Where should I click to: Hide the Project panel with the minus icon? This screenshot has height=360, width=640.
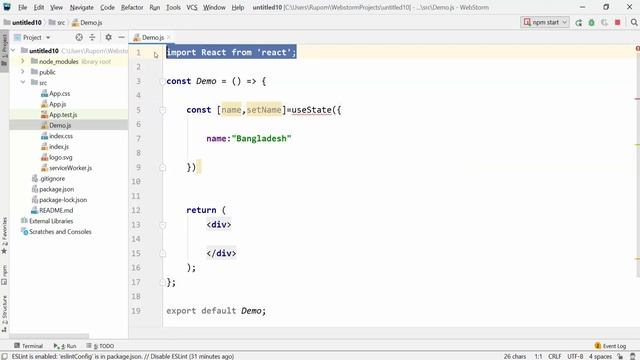[121, 37]
